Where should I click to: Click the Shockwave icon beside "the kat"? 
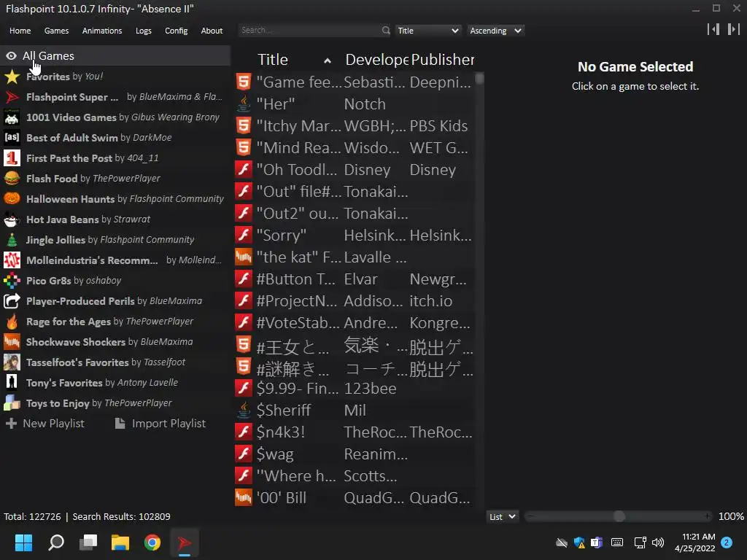244,257
